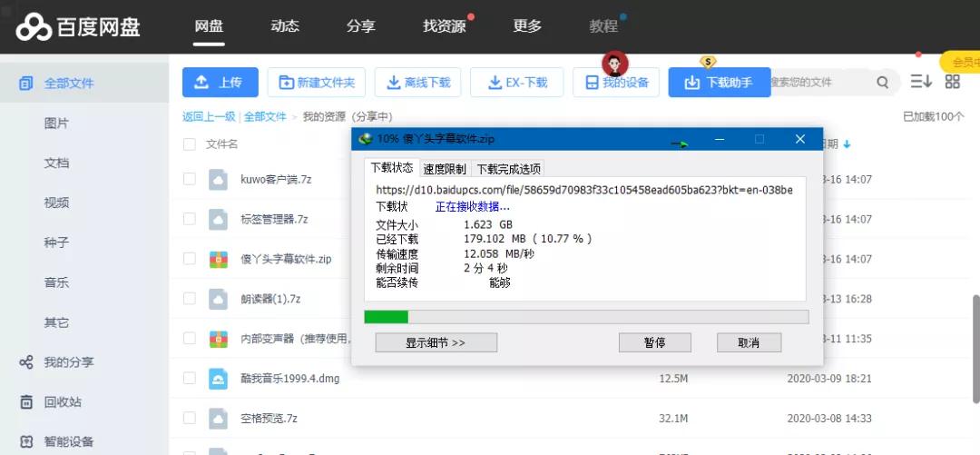Image resolution: width=980 pixels, height=455 pixels.
Task: Click the trash icon beside 回收站
Action: [25, 401]
